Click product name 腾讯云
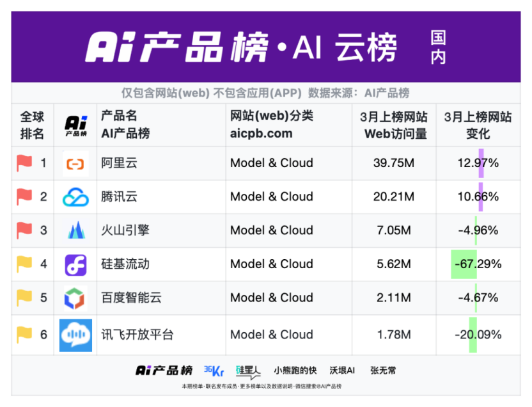 (x=119, y=196)
